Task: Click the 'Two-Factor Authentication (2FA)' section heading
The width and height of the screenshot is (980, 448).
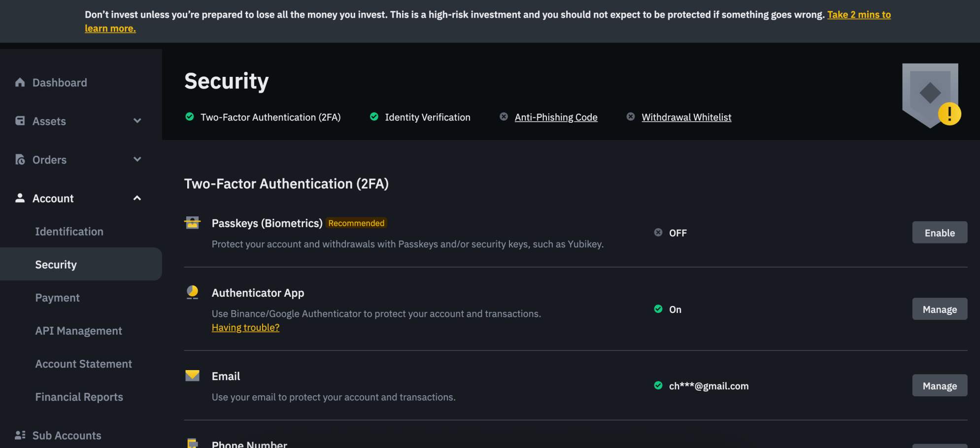Action: coord(286,183)
